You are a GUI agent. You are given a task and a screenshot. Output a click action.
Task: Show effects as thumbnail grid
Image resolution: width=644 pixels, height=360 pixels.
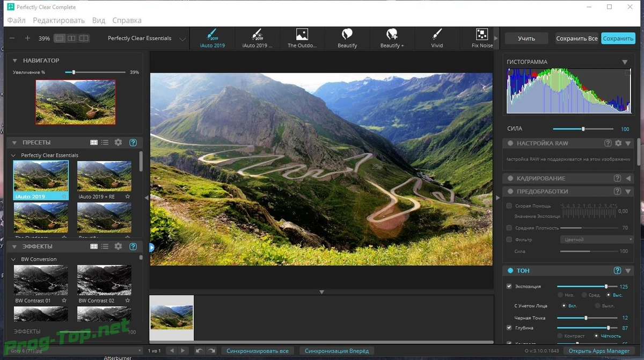click(94, 246)
